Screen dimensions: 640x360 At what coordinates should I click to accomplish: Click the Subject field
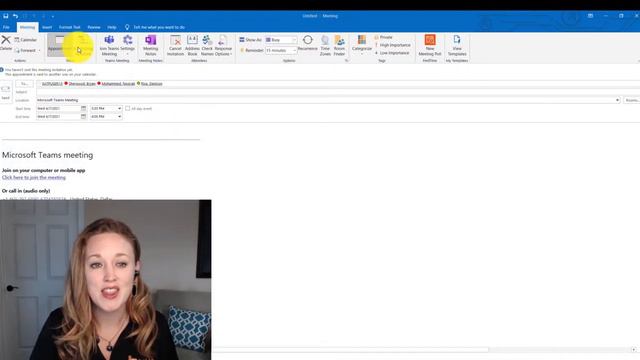pos(338,92)
